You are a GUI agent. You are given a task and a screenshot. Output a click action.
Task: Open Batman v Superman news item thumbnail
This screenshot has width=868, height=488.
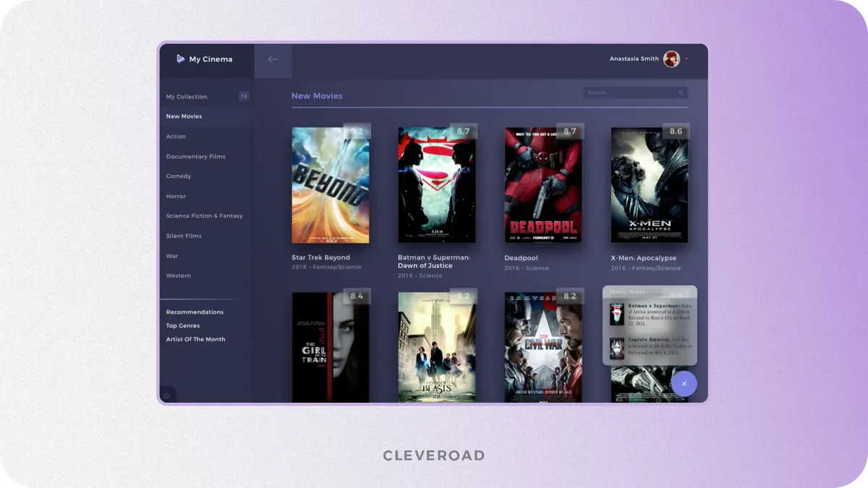(616, 314)
